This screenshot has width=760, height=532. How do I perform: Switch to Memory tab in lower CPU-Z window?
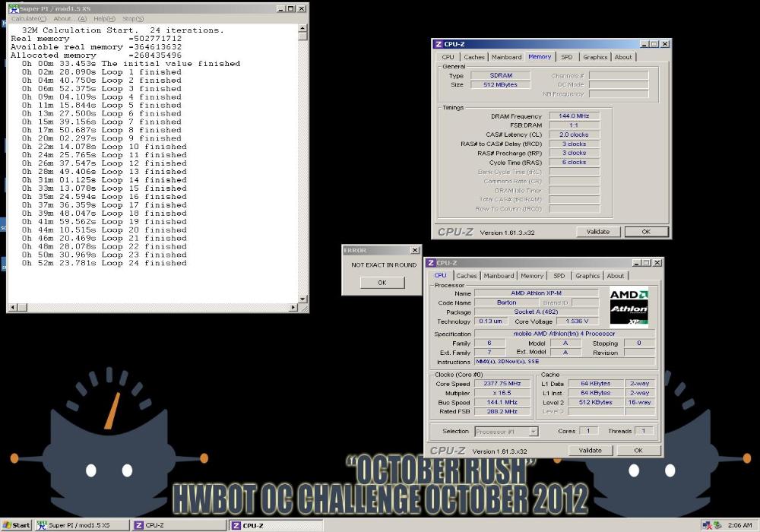click(x=532, y=276)
